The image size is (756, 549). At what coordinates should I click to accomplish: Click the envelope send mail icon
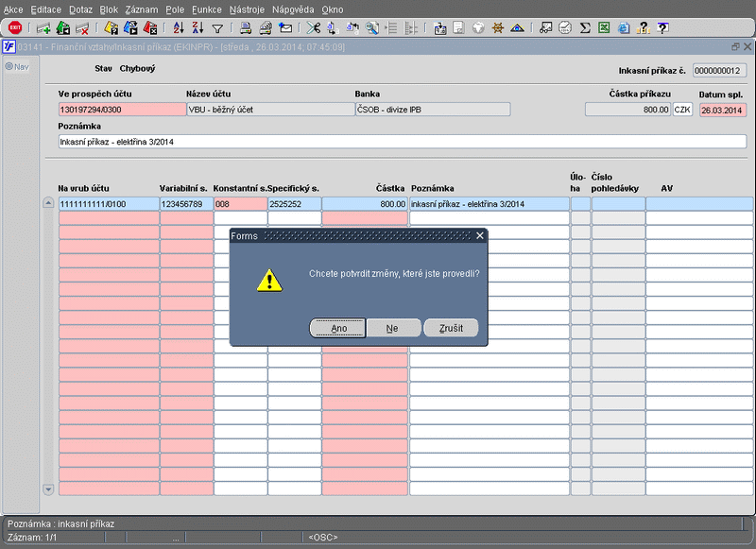tap(285, 28)
